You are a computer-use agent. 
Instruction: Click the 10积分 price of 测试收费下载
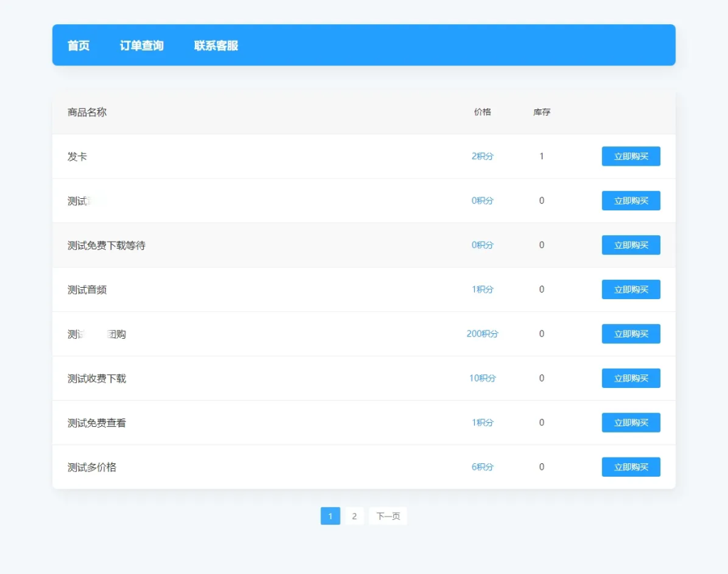click(482, 379)
